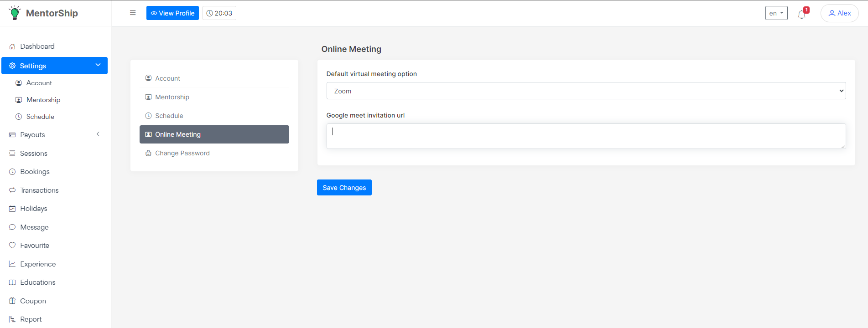
Task: Open Message in the sidebar
Action: (x=34, y=227)
